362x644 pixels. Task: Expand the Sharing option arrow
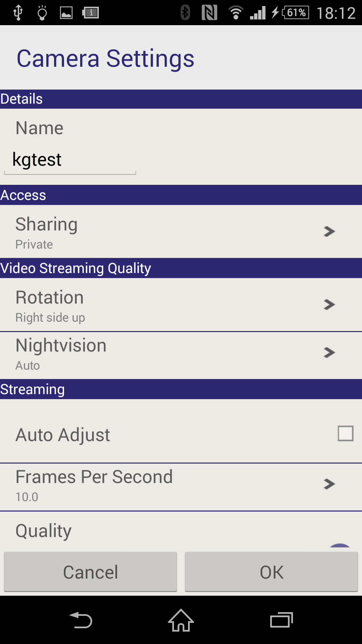329,231
